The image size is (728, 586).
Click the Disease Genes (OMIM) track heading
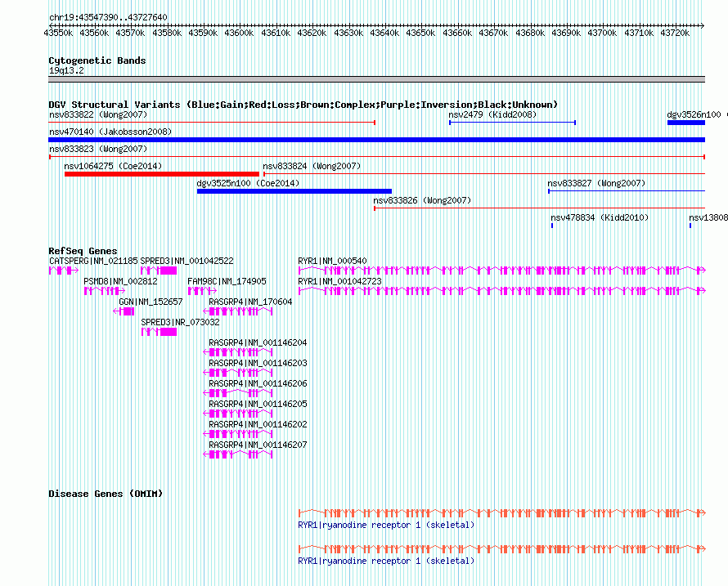(x=106, y=494)
